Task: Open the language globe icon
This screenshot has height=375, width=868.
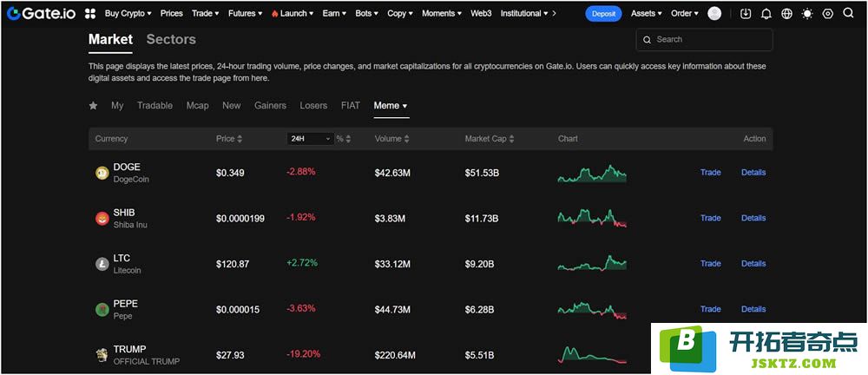Action: click(786, 13)
